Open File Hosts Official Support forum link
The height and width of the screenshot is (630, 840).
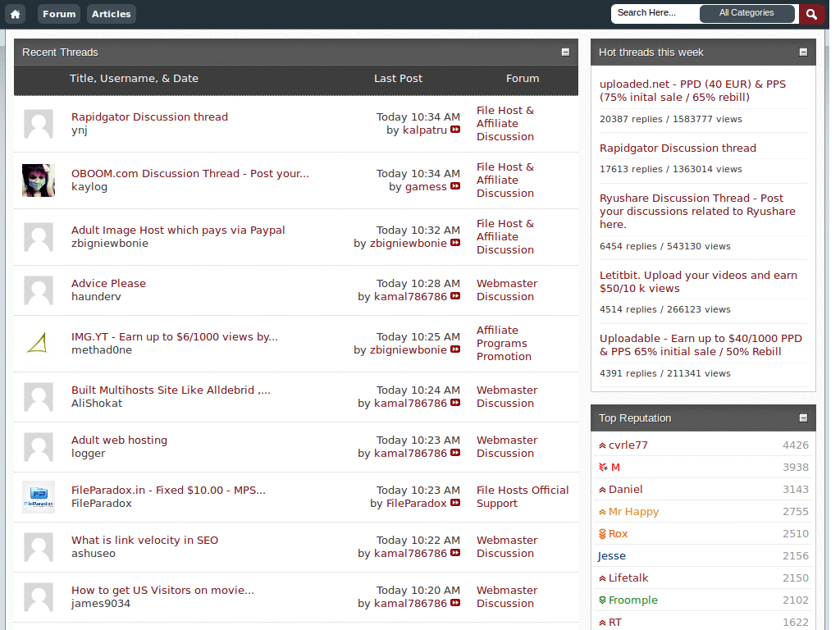coord(523,496)
